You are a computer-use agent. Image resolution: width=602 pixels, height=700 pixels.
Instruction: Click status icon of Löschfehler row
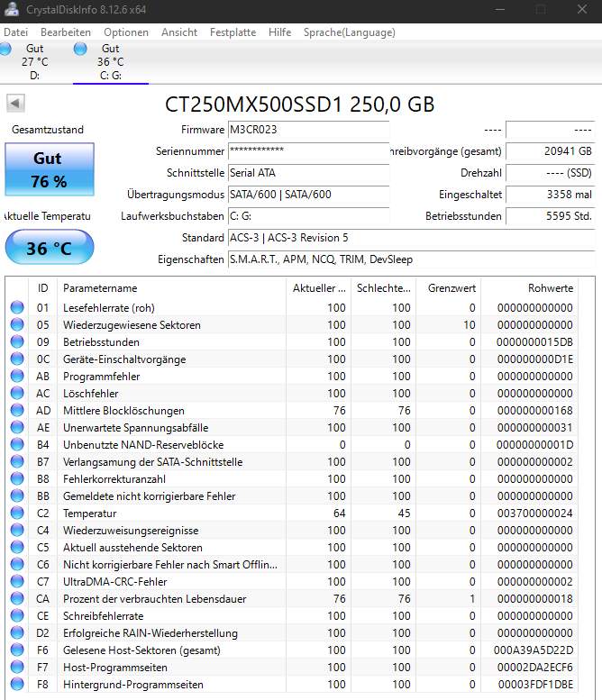[x=17, y=393]
